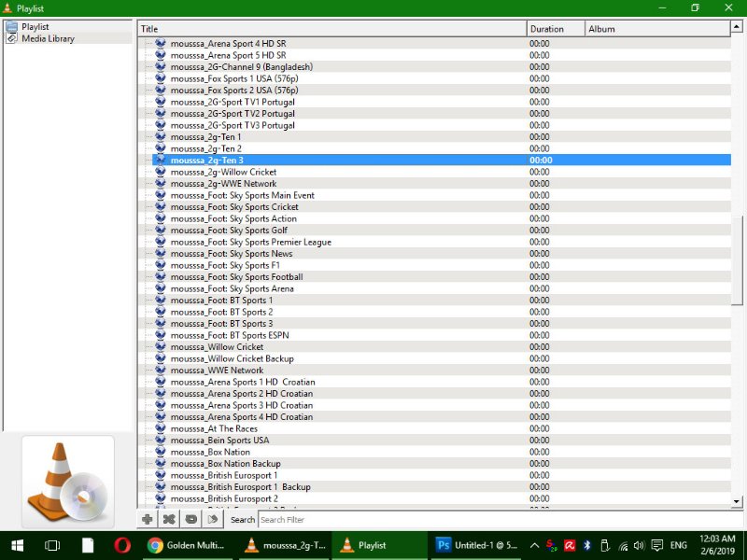
Task: Open Task View on the taskbar
Action: click(x=52, y=545)
